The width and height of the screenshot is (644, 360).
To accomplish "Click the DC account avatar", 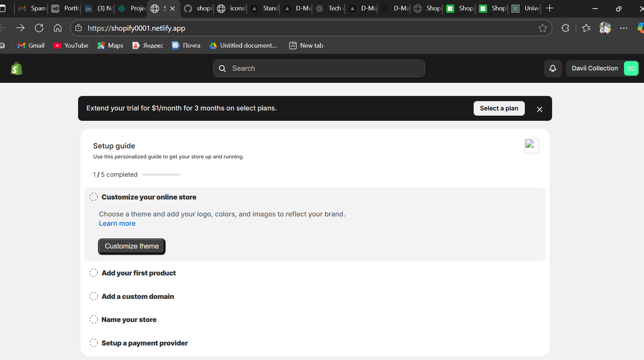I will [631, 68].
